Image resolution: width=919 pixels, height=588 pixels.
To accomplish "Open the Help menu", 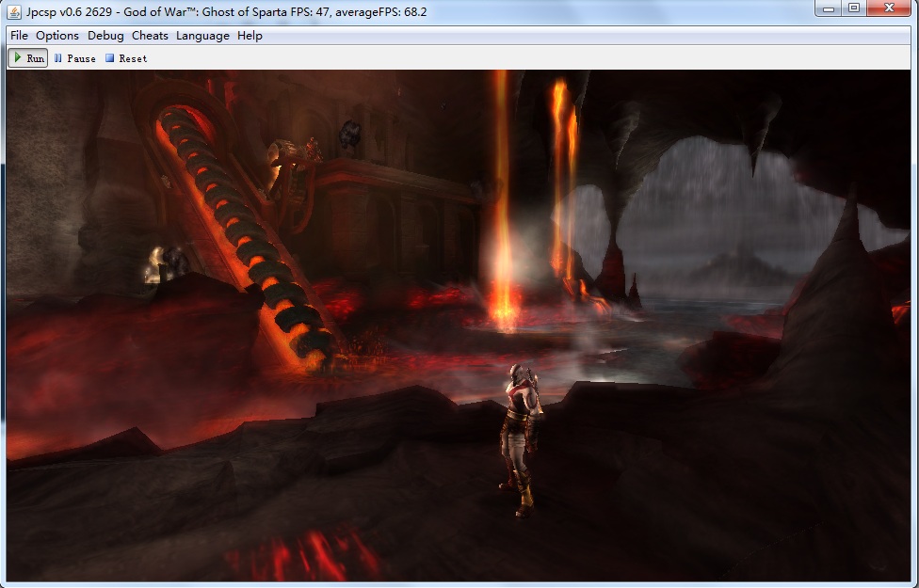I will click(x=250, y=36).
